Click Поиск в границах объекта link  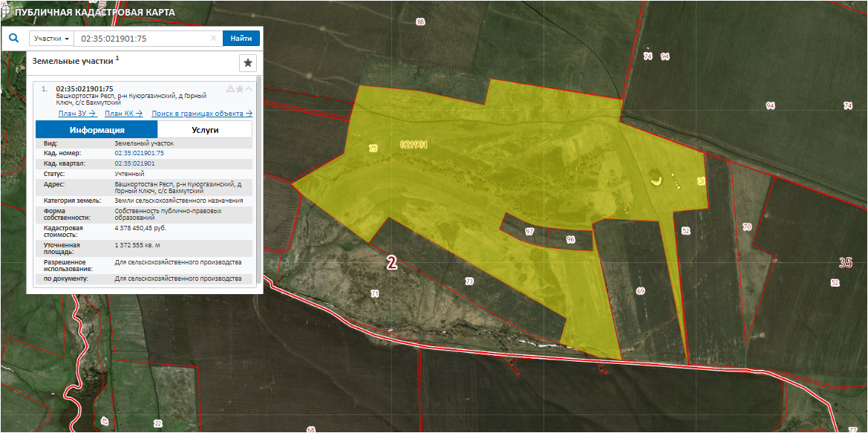click(x=202, y=114)
